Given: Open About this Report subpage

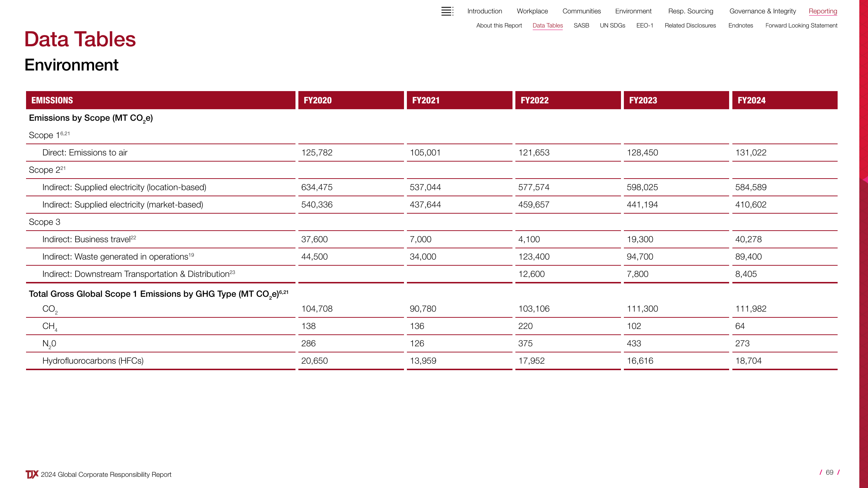Looking at the screenshot, I should pos(499,25).
